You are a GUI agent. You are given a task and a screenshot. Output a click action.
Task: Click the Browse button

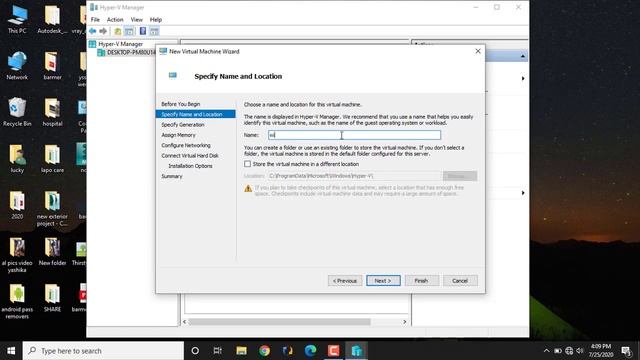point(460,176)
